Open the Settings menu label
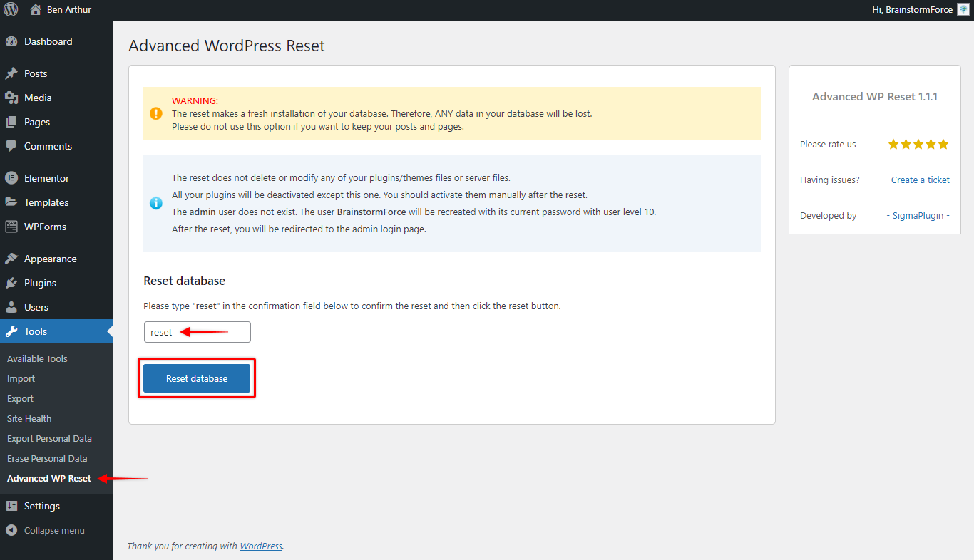 tap(42, 506)
